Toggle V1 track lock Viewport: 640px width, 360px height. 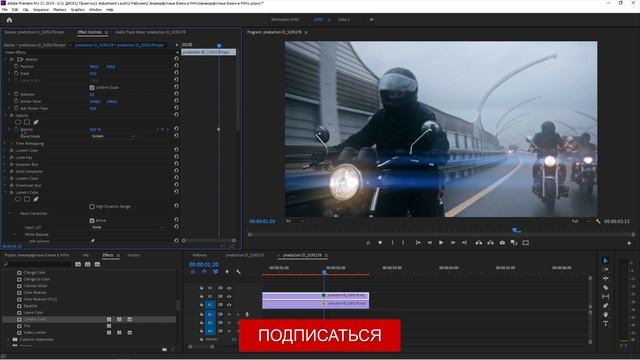[x=201, y=305]
